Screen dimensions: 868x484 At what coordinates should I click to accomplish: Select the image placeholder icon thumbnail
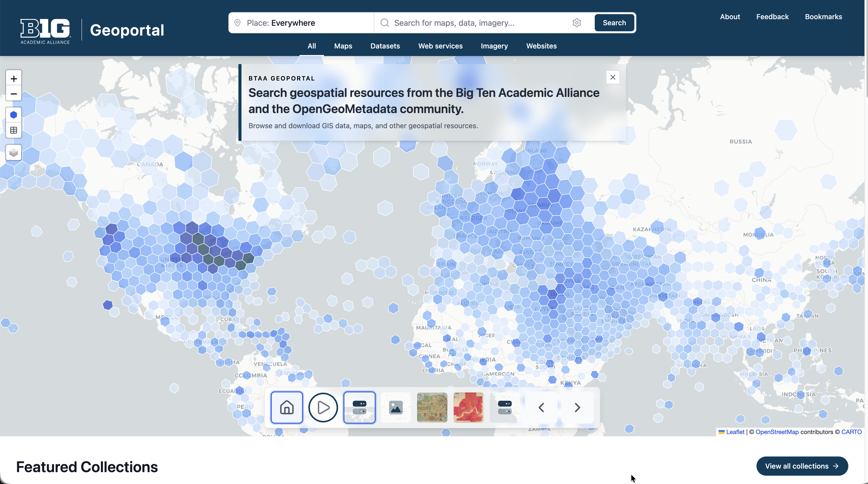[396, 408]
